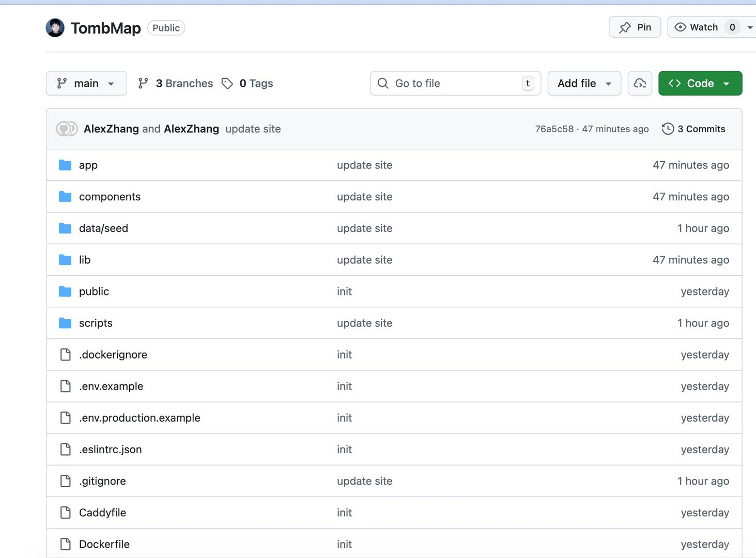Open commit hash 76a5c58

554,129
